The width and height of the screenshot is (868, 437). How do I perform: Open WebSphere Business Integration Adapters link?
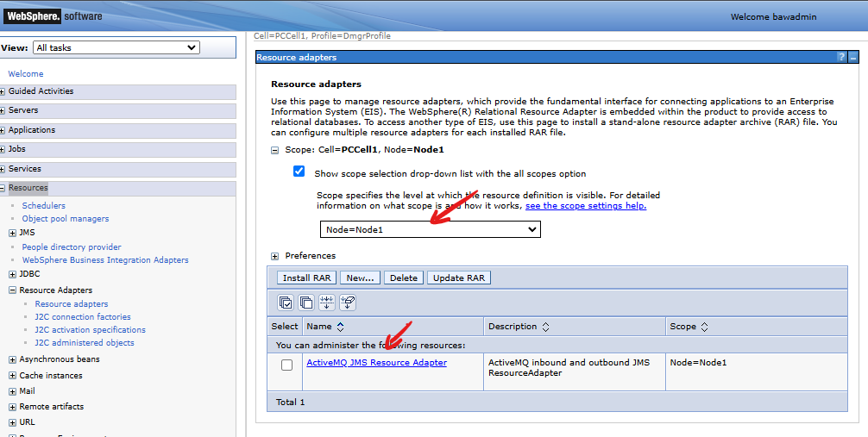tap(105, 260)
